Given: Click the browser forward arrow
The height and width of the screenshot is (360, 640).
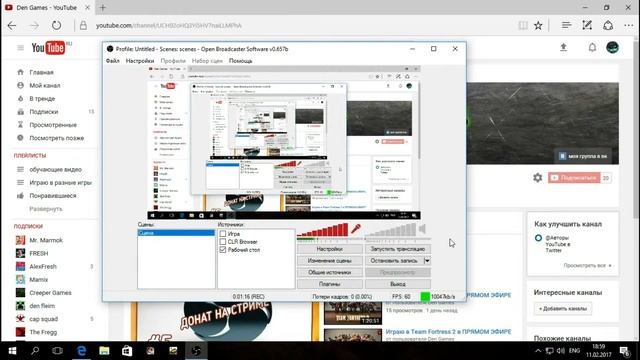Looking at the screenshot, I should tap(34, 26).
